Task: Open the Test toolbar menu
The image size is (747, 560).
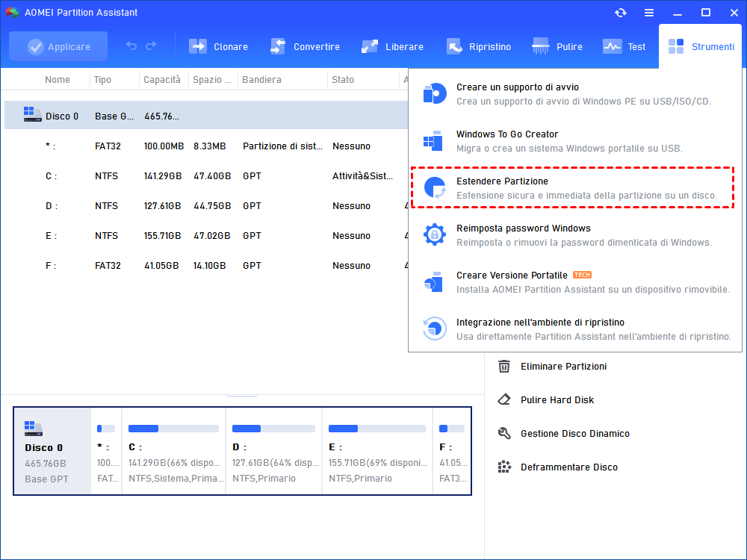Action: (624, 46)
